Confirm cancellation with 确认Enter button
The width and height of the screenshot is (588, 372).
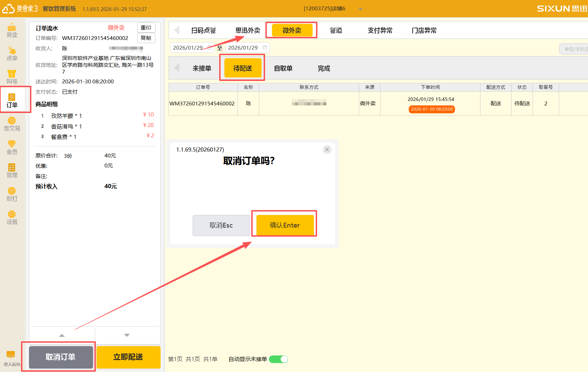pyautogui.click(x=285, y=225)
